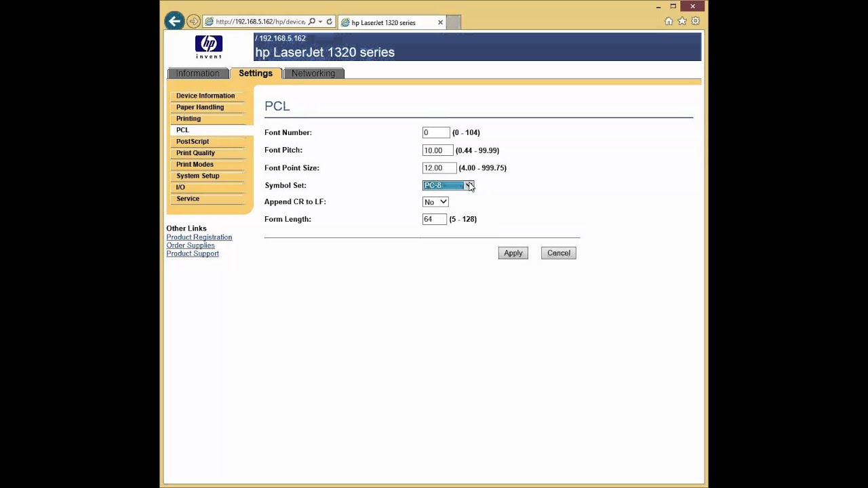Viewport: 868px width, 488px height.
Task: Open the Append CR to LF dropdown
Action: (435, 202)
